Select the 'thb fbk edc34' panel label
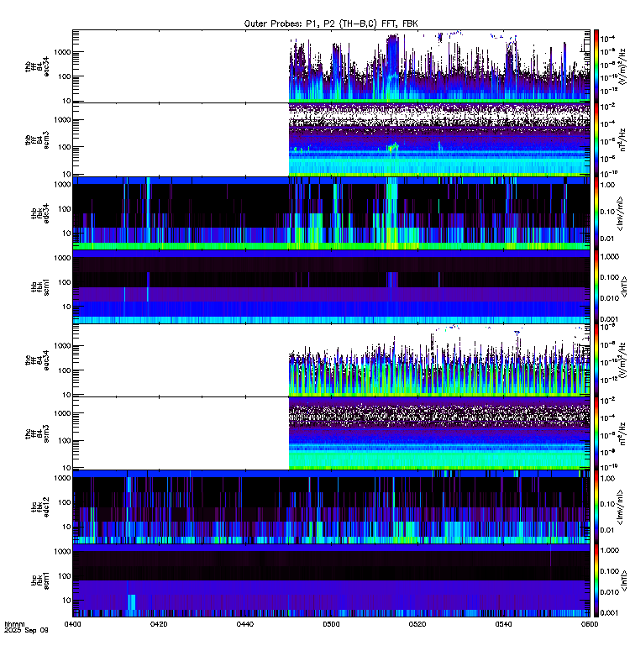This screenshot has width=630, height=672. 40,213
